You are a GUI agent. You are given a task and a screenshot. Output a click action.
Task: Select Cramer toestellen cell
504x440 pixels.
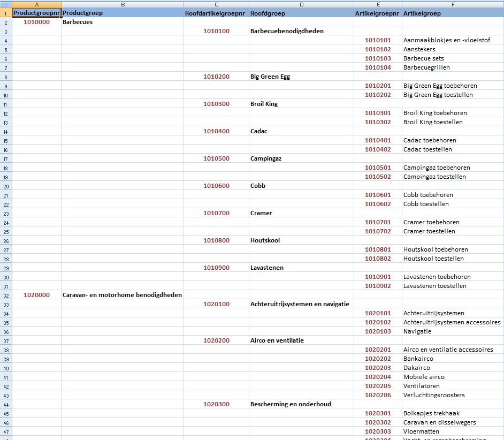click(453, 231)
